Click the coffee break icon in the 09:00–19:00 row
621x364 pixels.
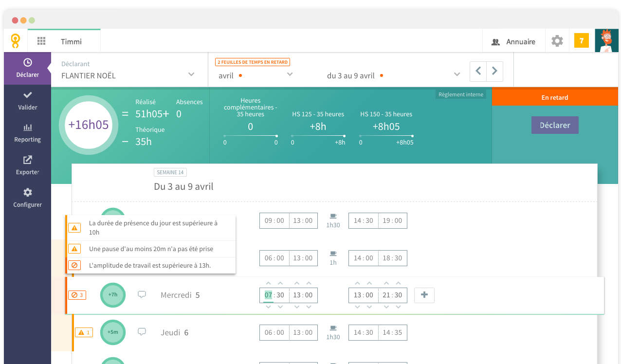click(333, 216)
